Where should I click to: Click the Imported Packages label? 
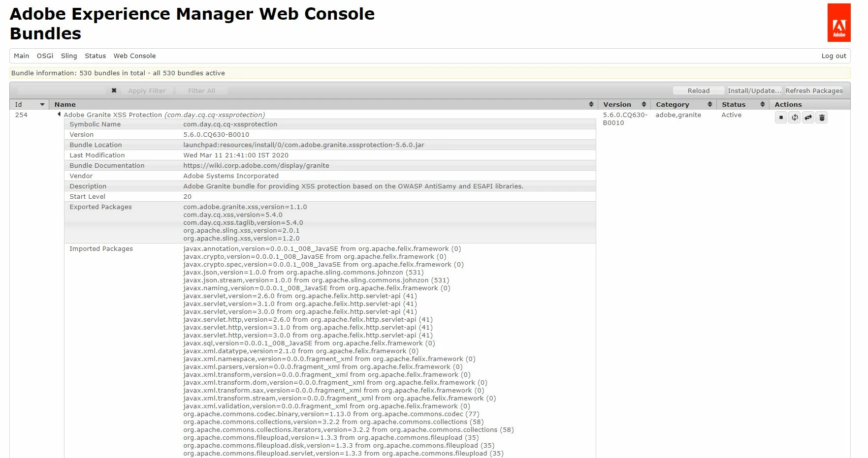[x=101, y=249]
